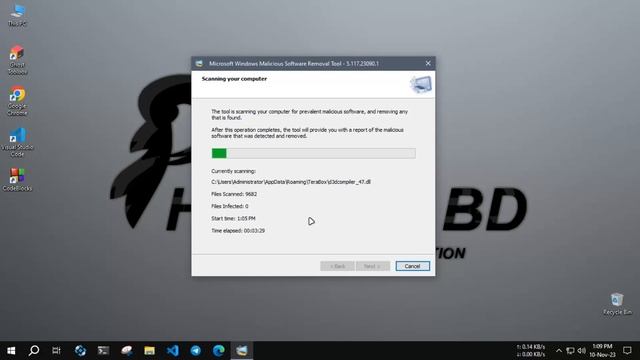Open the Recycle Bin
Screen dimensions: 640x360
tap(617, 304)
